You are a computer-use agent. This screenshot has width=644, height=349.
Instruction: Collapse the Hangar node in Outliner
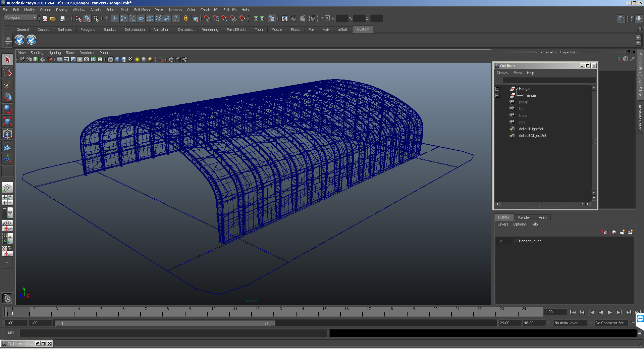[497, 89]
